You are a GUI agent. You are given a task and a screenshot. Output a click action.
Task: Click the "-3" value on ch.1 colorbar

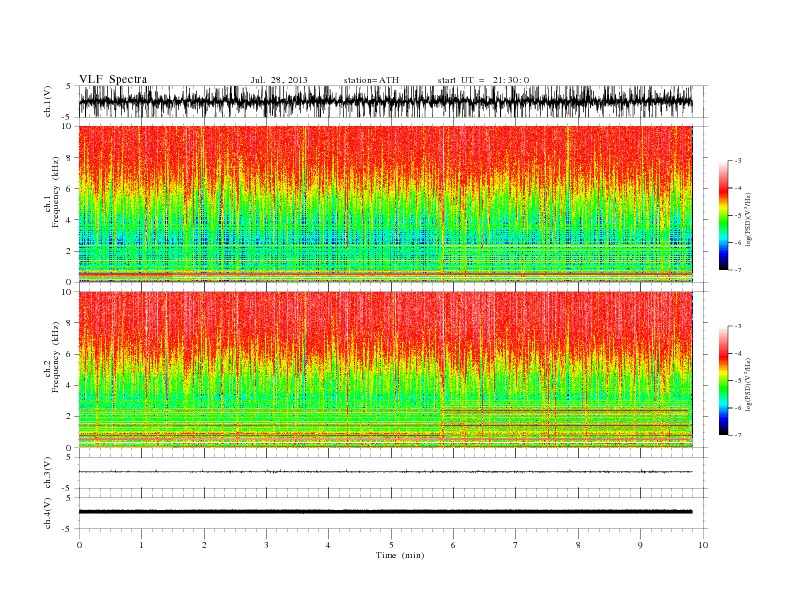(x=738, y=161)
